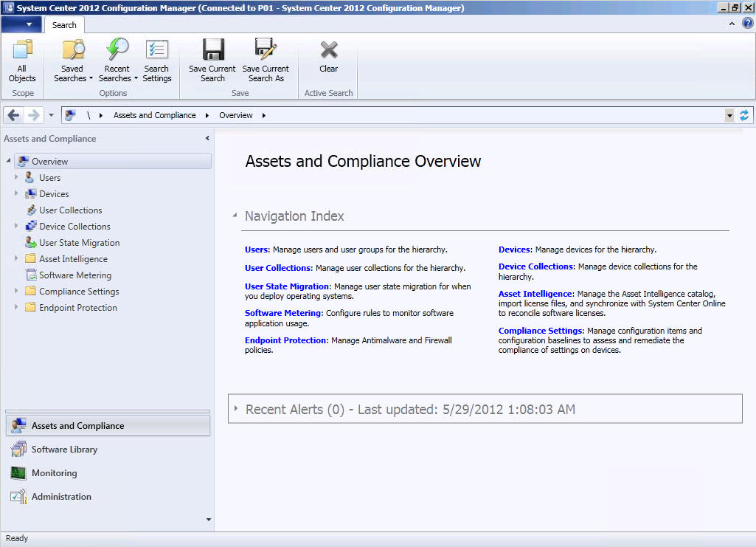Screen dimensions: 756x547
Task: Go forward with the right arrow button
Action: click(x=34, y=115)
